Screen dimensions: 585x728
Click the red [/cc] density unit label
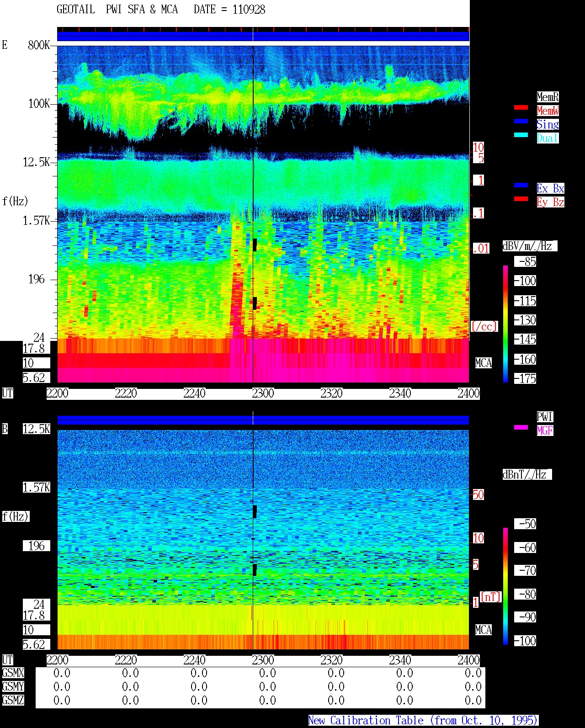click(x=484, y=326)
